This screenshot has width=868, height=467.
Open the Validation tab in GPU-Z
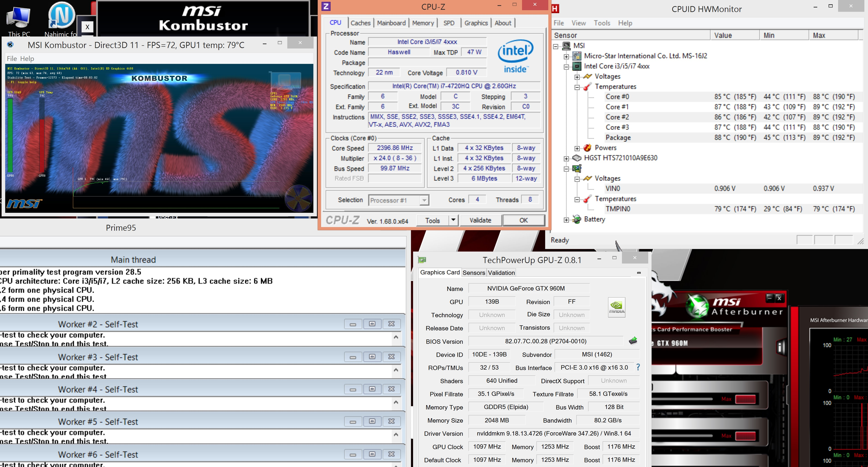click(x=501, y=273)
